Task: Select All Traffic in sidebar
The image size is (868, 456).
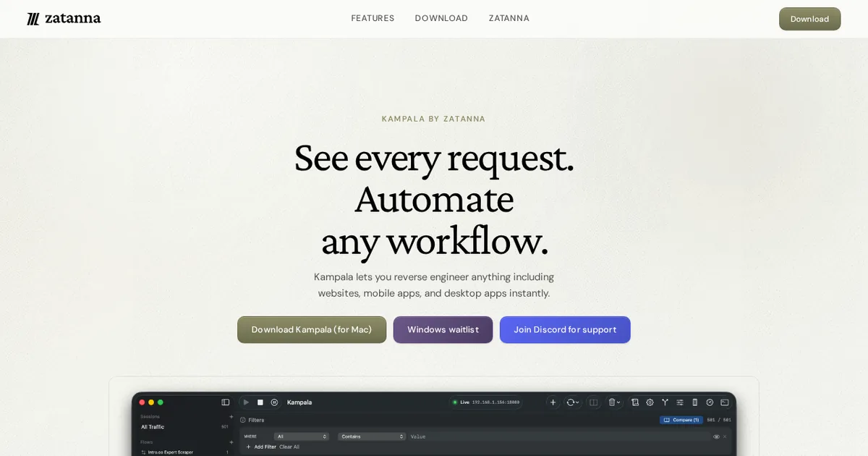Action: [184, 427]
